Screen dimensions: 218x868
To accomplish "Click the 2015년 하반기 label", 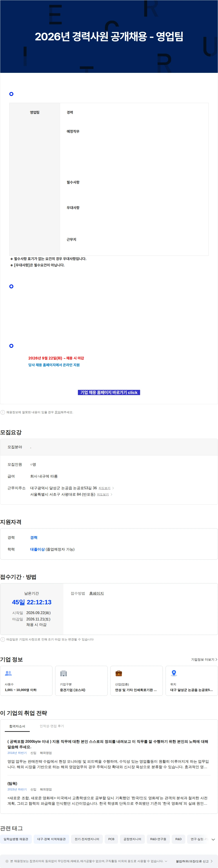I will point(17,789).
